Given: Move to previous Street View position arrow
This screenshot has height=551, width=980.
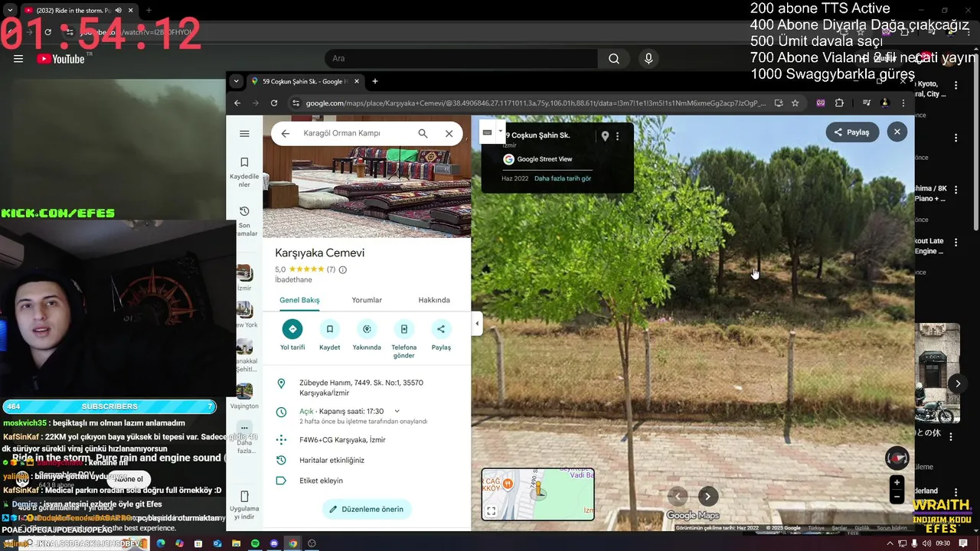Looking at the screenshot, I should pos(678,496).
